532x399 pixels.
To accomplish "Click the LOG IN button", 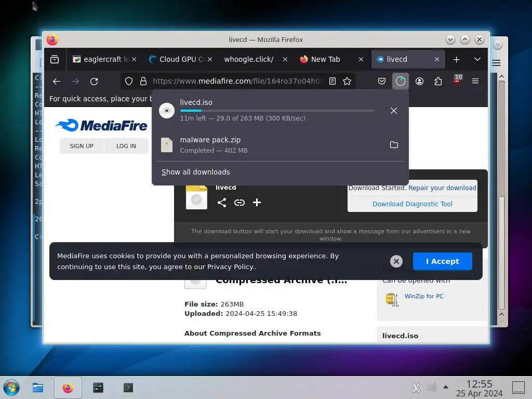I will (x=126, y=146).
